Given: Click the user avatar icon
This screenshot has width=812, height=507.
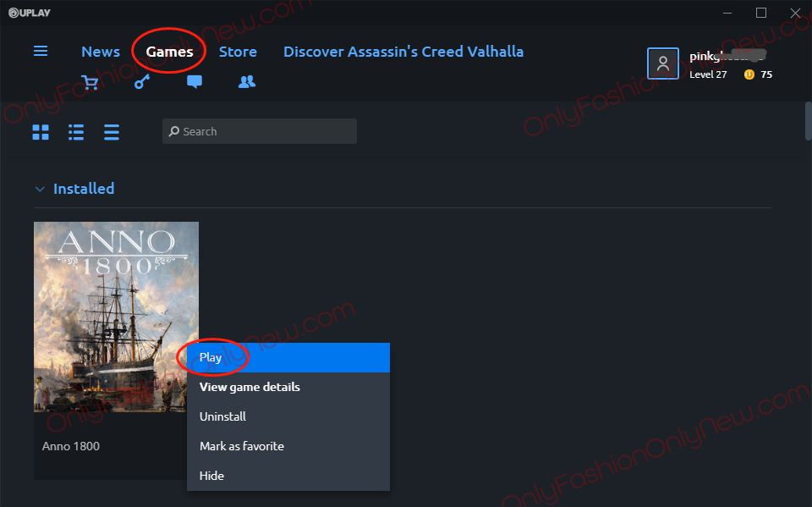Looking at the screenshot, I should (663, 63).
